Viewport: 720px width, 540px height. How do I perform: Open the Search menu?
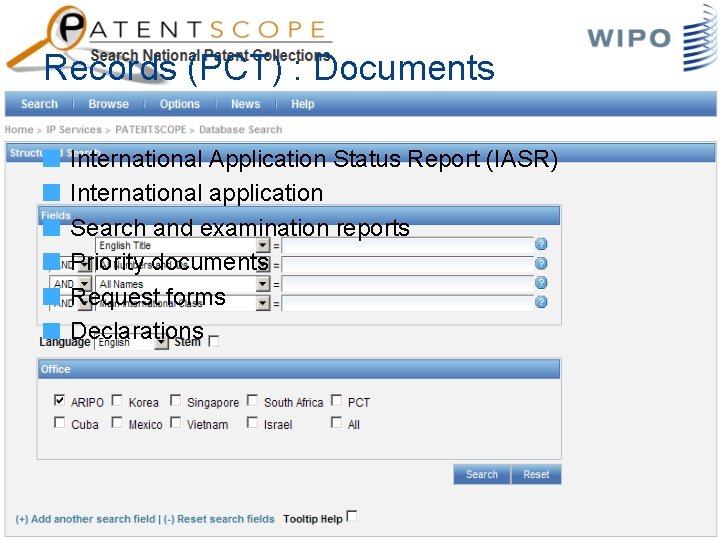[39, 104]
